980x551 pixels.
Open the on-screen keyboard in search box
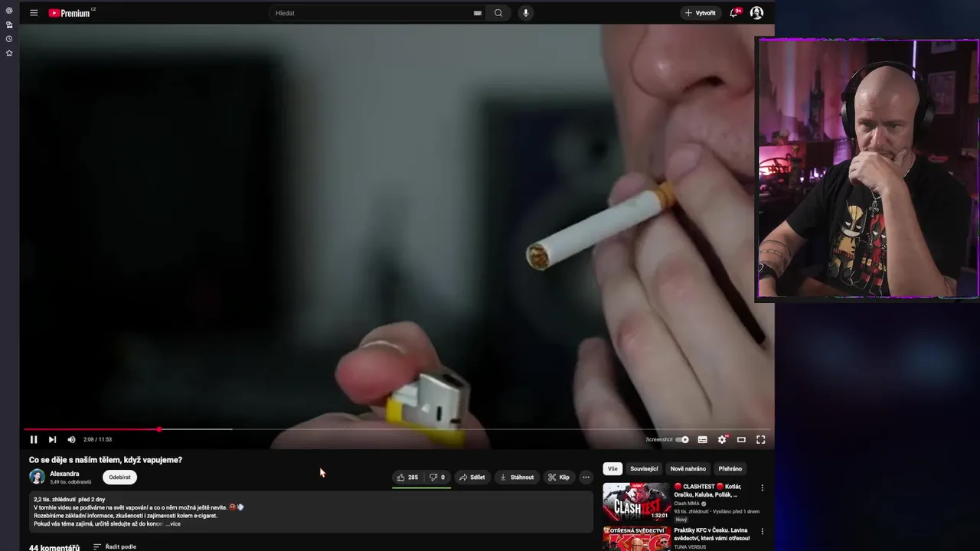(478, 13)
